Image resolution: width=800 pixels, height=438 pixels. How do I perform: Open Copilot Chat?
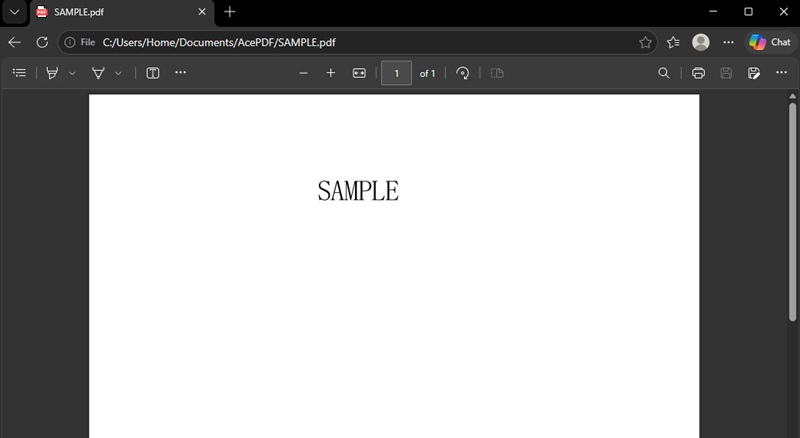[x=769, y=42]
